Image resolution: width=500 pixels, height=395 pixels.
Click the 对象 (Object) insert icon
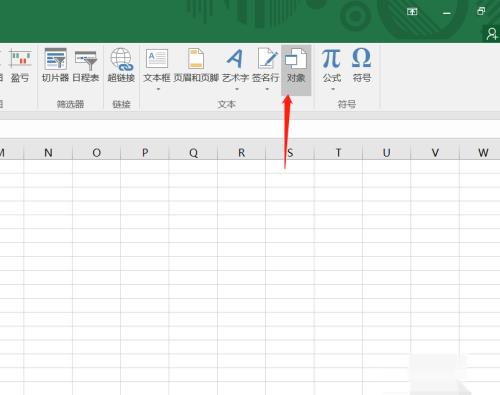(296, 65)
